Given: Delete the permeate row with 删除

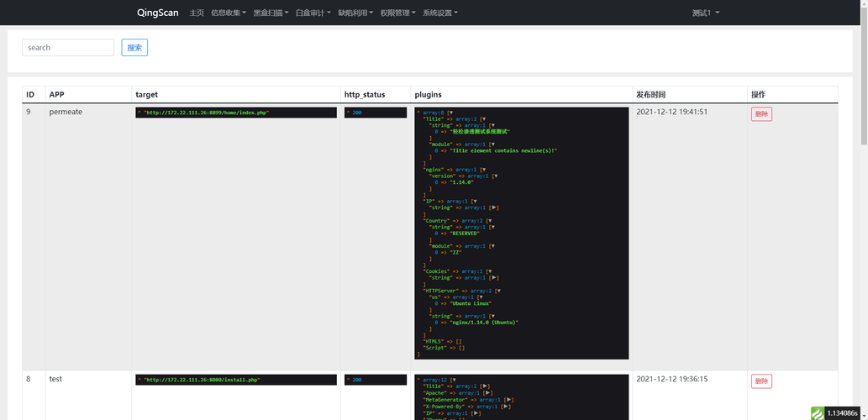Looking at the screenshot, I should tap(762, 114).
